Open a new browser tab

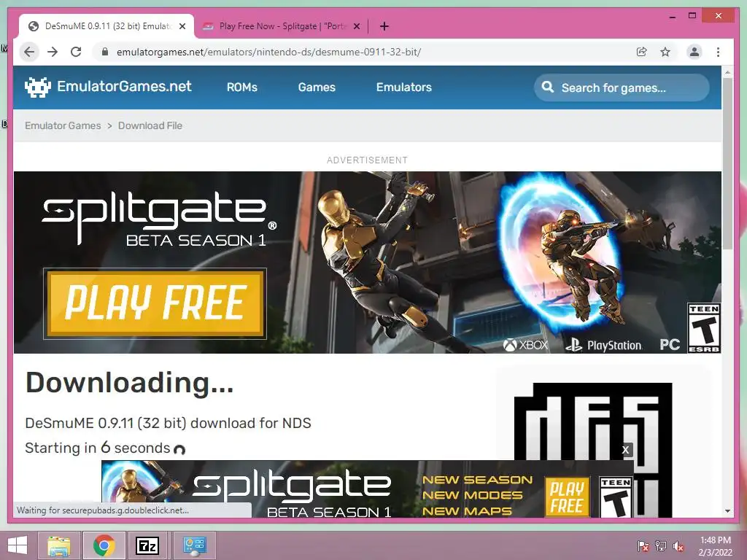pyautogui.click(x=384, y=26)
